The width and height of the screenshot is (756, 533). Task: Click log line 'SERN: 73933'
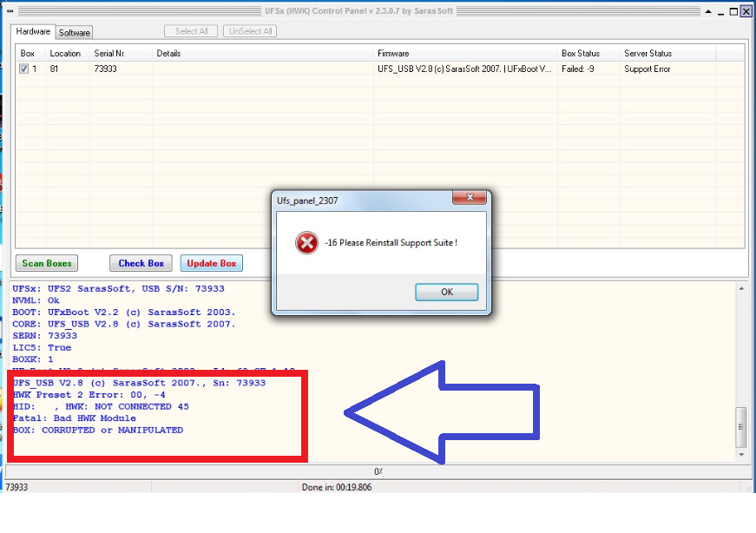click(x=45, y=336)
